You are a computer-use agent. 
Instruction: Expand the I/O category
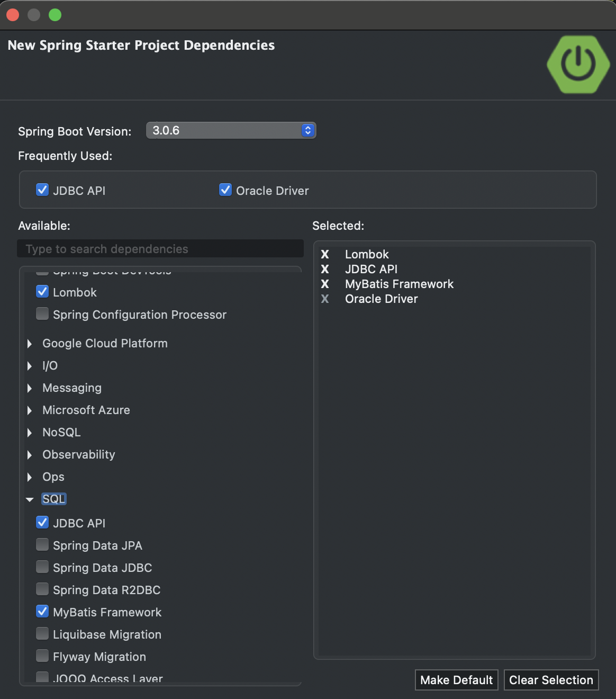point(30,366)
